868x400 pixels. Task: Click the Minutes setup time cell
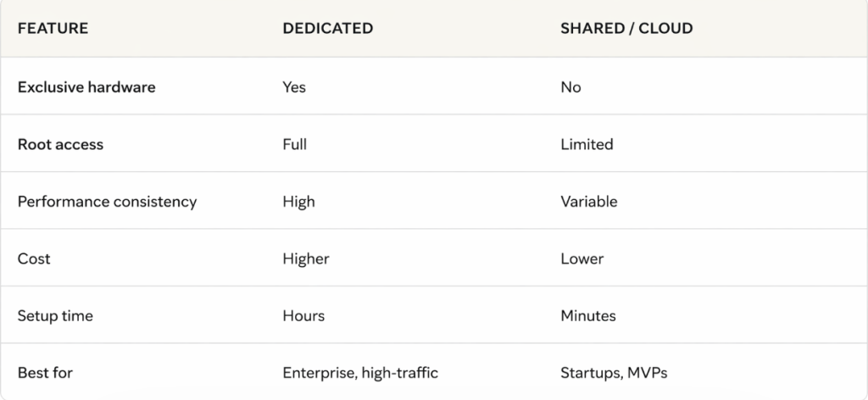click(588, 316)
